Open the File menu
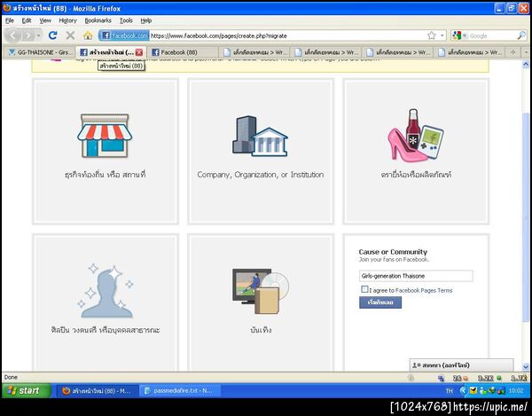The height and width of the screenshot is (416, 532). coord(10,20)
